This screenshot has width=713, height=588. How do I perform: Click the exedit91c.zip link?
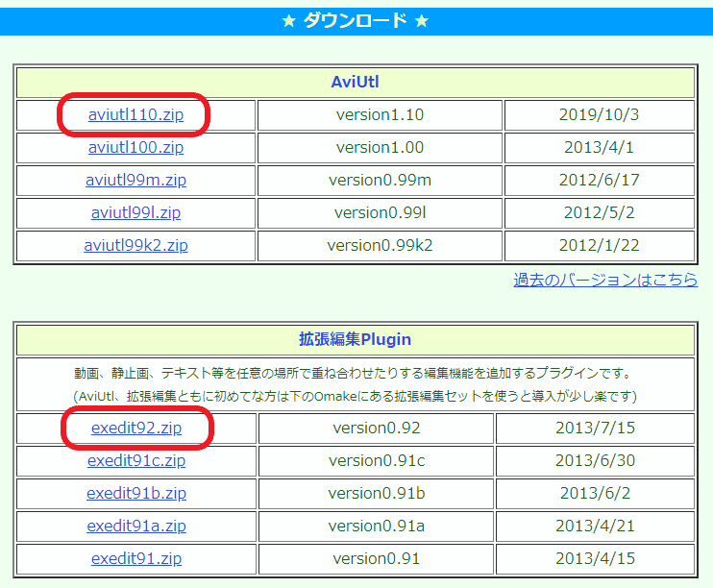pyautogui.click(x=136, y=460)
